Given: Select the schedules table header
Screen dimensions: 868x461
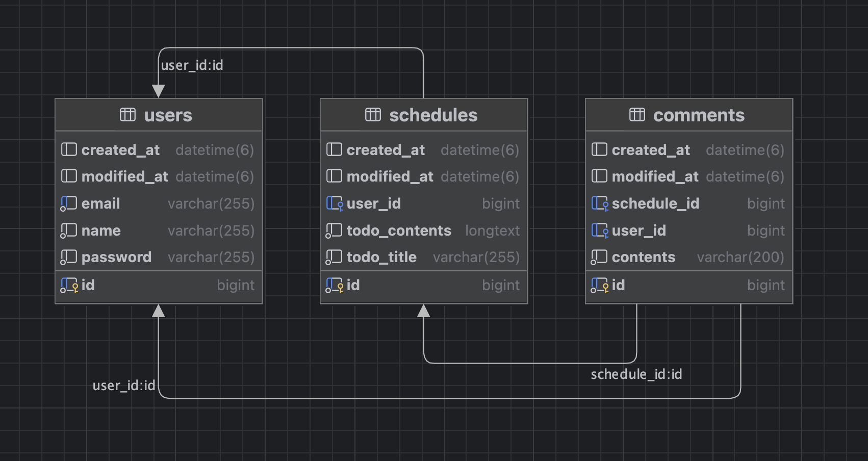Looking at the screenshot, I should [x=424, y=115].
